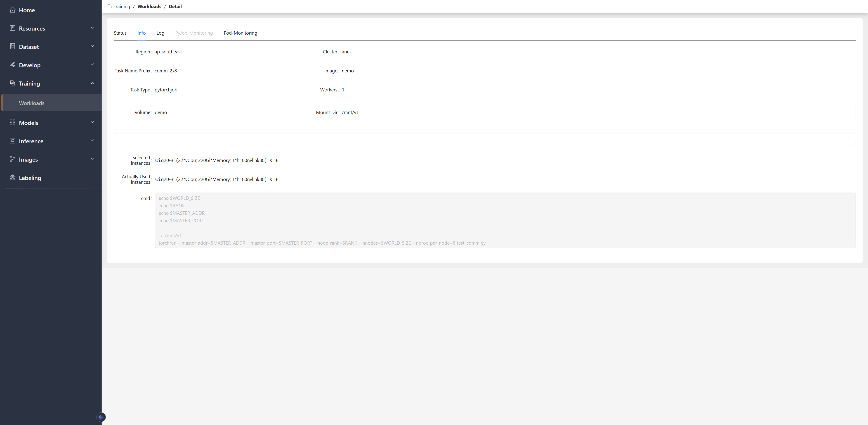Click the image value nemo
Viewport: 868px width, 425px height.
348,71
